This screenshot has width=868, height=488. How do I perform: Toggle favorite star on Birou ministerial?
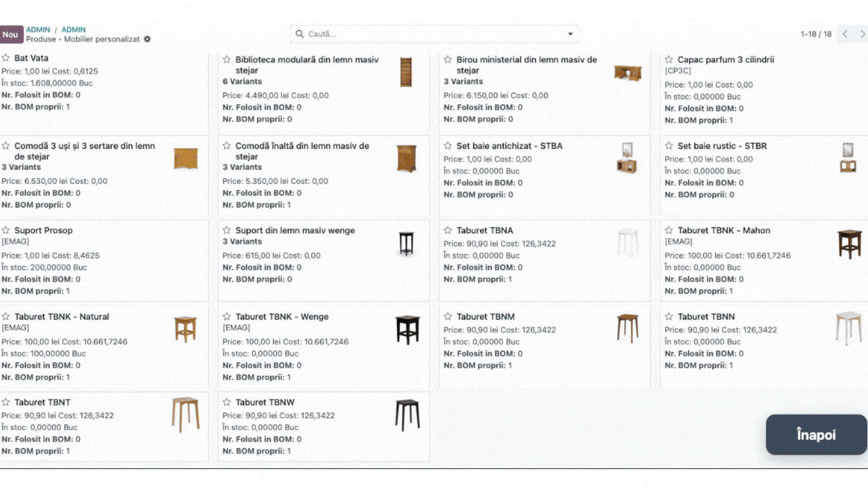pyautogui.click(x=448, y=59)
